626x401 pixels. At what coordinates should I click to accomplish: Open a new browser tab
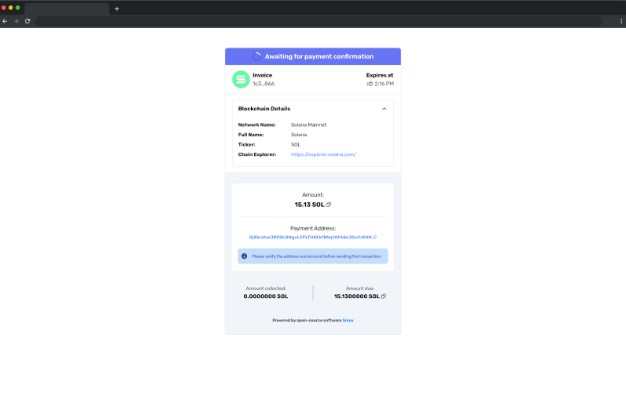[117, 8]
